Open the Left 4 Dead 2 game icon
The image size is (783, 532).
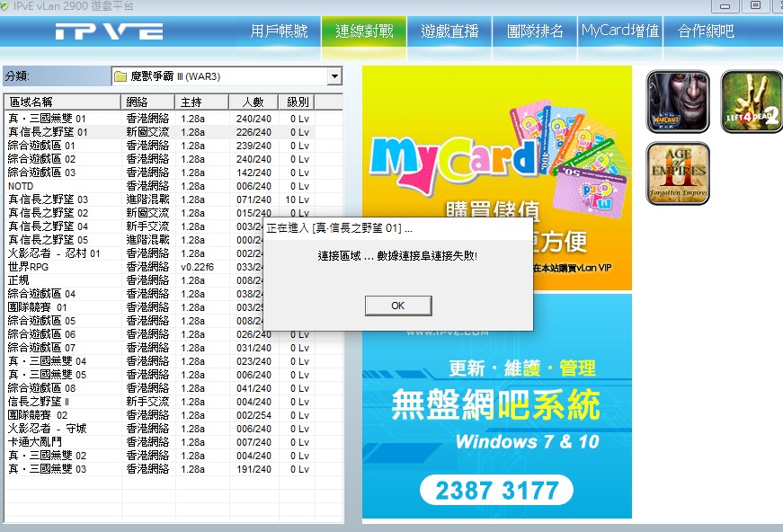pos(752,102)
